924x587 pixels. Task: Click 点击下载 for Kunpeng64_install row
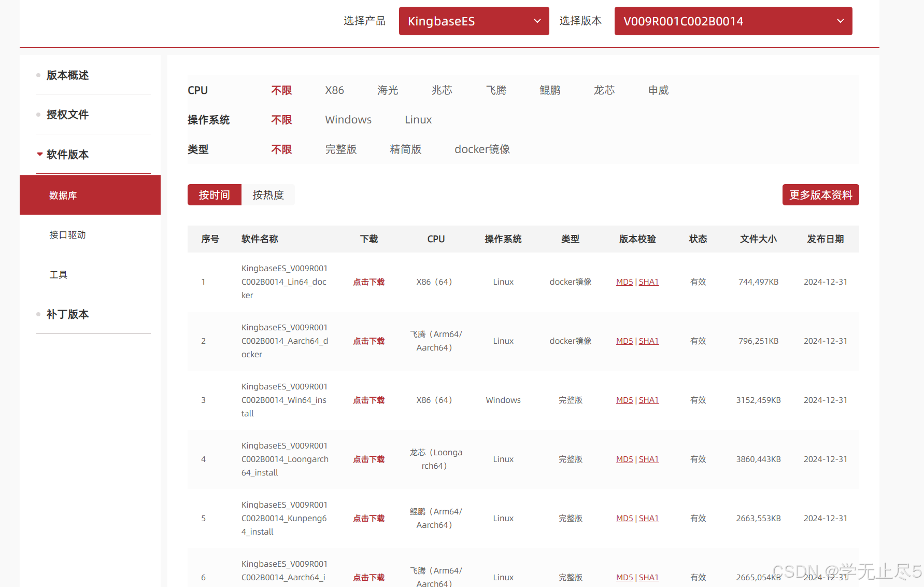[x=369, y=519]
